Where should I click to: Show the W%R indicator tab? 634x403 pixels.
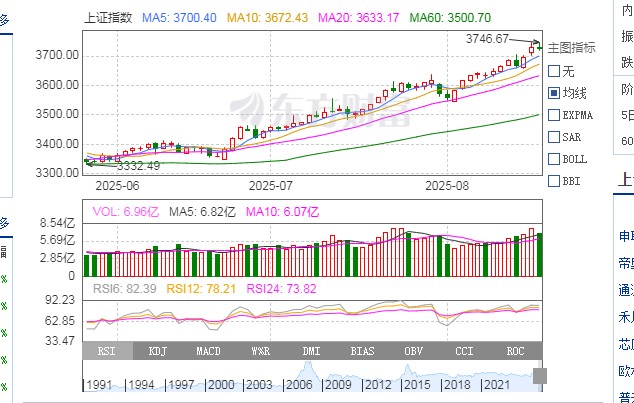point(260,351)
